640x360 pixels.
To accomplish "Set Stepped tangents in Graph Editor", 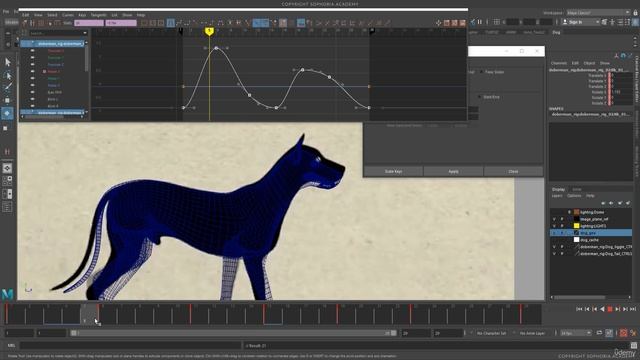I will point(212,23).
